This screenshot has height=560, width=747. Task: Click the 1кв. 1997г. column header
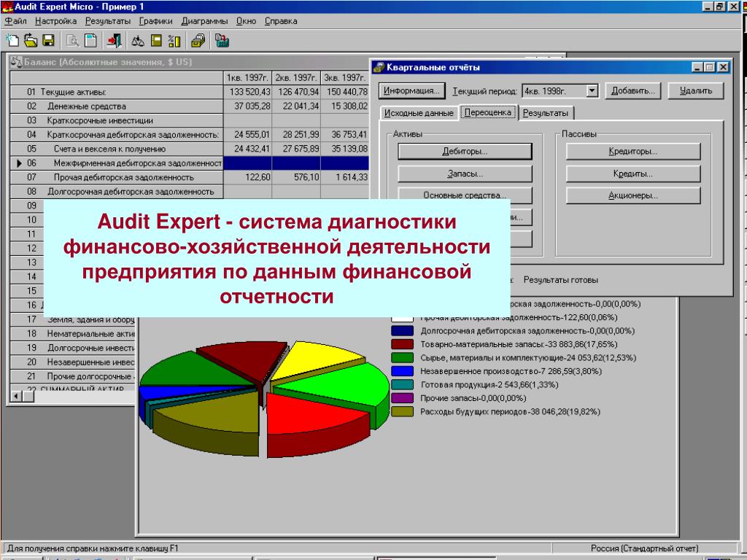point(247,77)
